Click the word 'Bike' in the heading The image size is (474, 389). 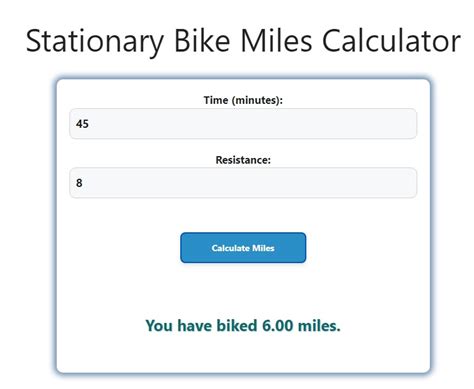pyautogui.click(x=202, y=41)
